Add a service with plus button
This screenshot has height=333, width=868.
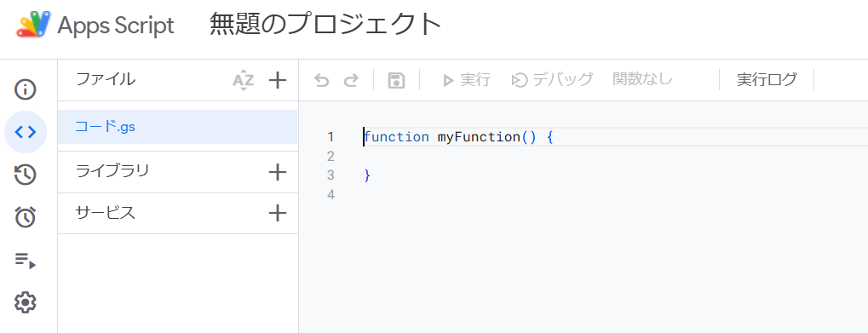click(278, 213)
